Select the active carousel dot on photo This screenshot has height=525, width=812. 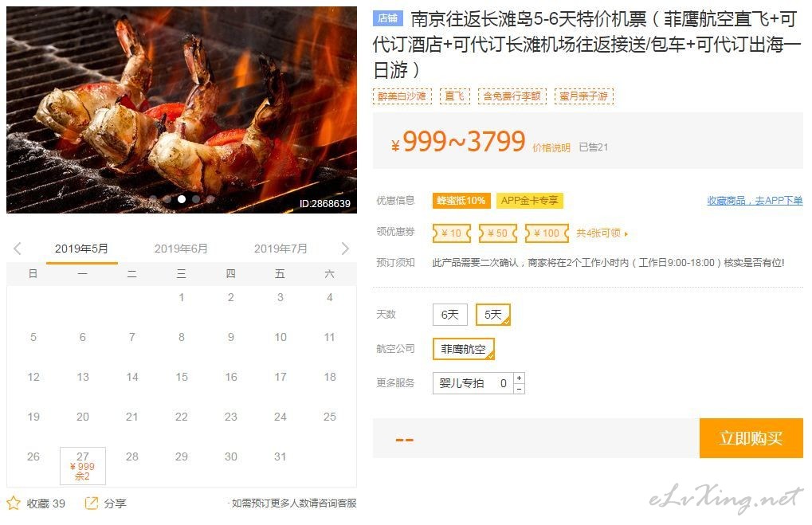[x=181, y=199]
